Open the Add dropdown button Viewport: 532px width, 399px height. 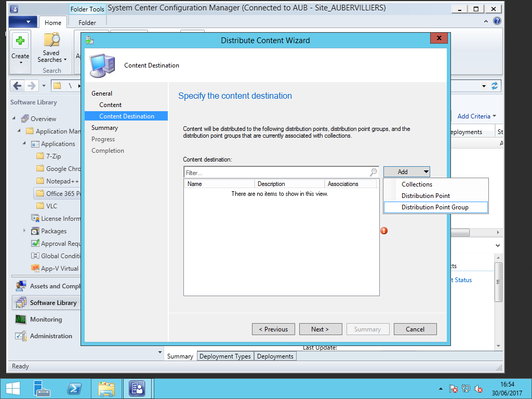click(406, 171)
